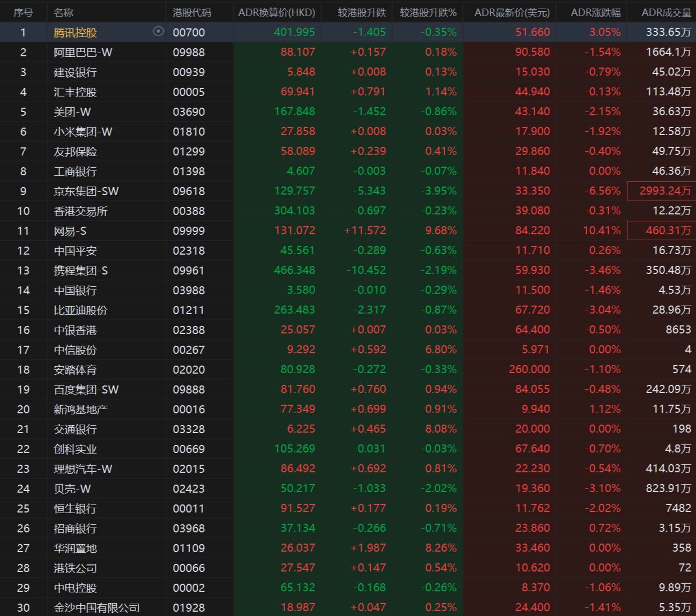Sort by the ADR最新价(美元) column header
This screenshot has height=616, width=696.
click(x=512, y=12)
